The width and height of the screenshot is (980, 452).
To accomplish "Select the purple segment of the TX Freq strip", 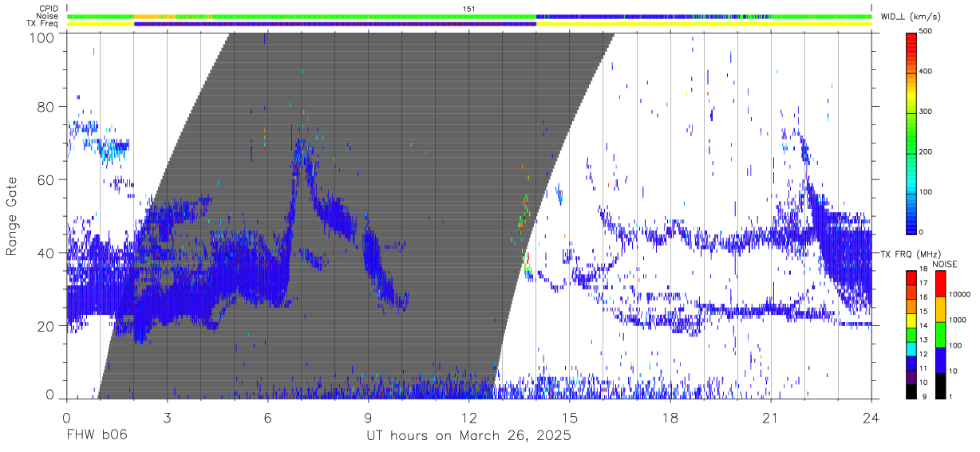I will click(x=335, y=24).
